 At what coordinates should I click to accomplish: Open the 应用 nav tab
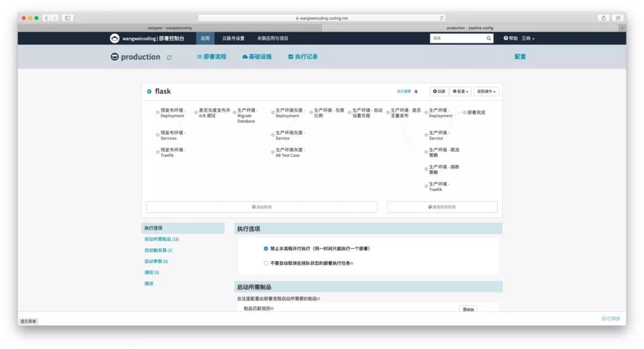[x=205, y=38]
